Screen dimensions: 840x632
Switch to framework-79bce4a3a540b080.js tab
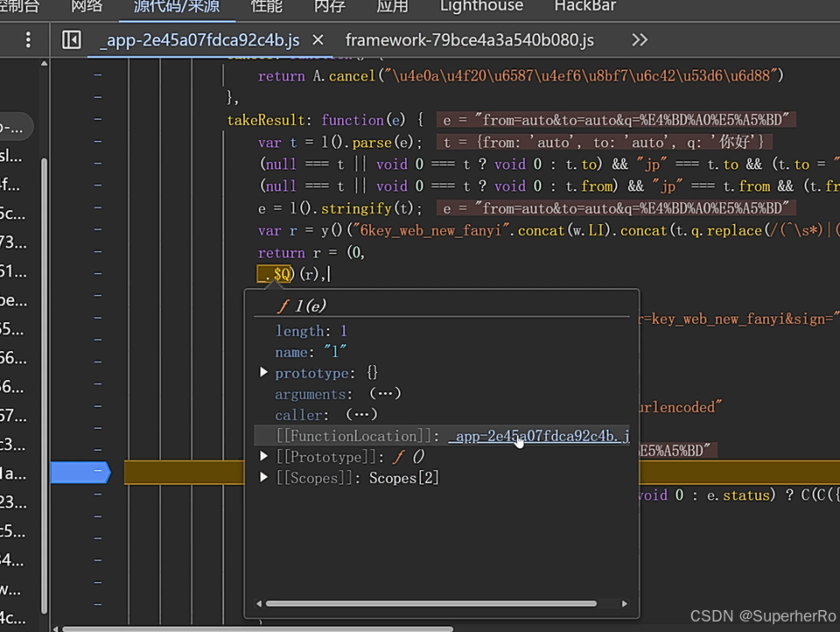[x=469, y=39]
